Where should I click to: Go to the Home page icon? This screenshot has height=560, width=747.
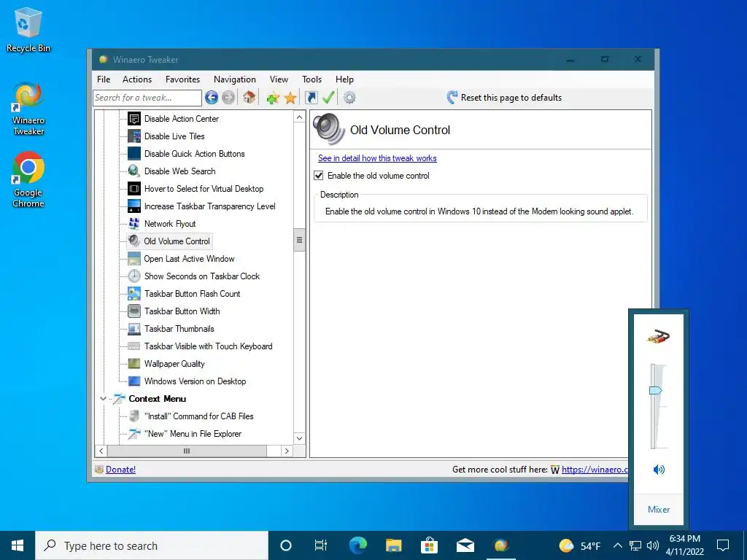249,97
